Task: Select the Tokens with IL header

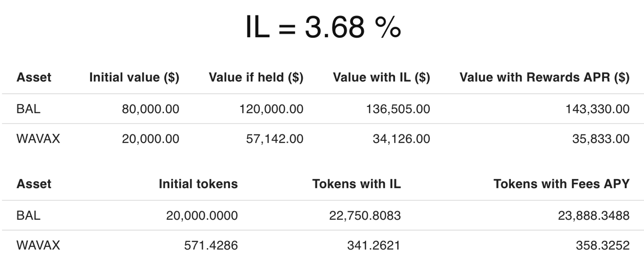Action: pyautogui.click(x=356, y=184)
